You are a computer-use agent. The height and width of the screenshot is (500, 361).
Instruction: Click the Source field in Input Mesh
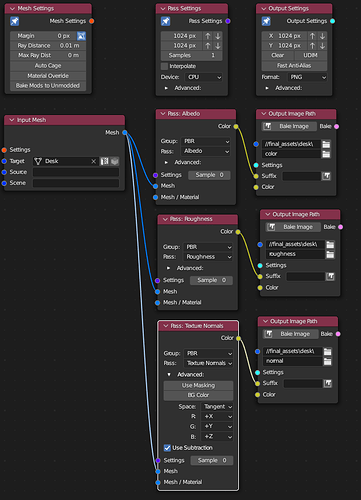pos(76,172)
